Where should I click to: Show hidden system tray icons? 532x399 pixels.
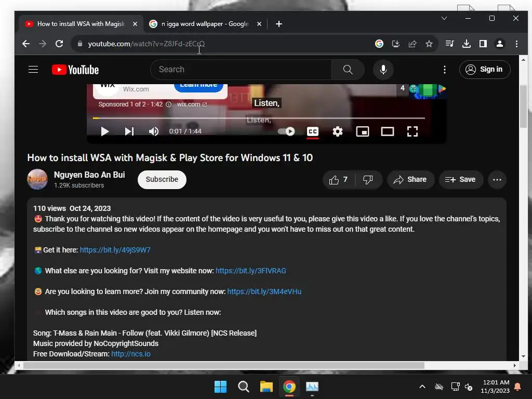coord(422,387)
